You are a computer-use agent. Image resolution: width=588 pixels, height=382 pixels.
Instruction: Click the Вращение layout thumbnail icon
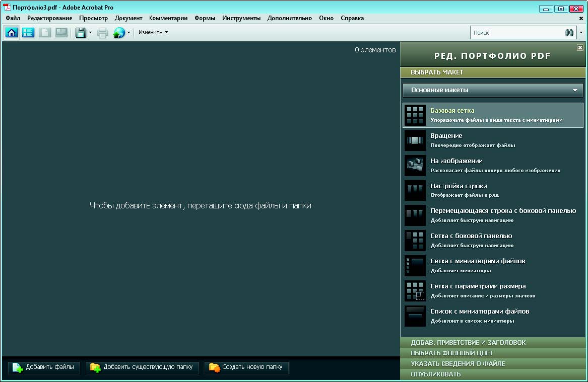pyautogui.click(x=415, y=140)
